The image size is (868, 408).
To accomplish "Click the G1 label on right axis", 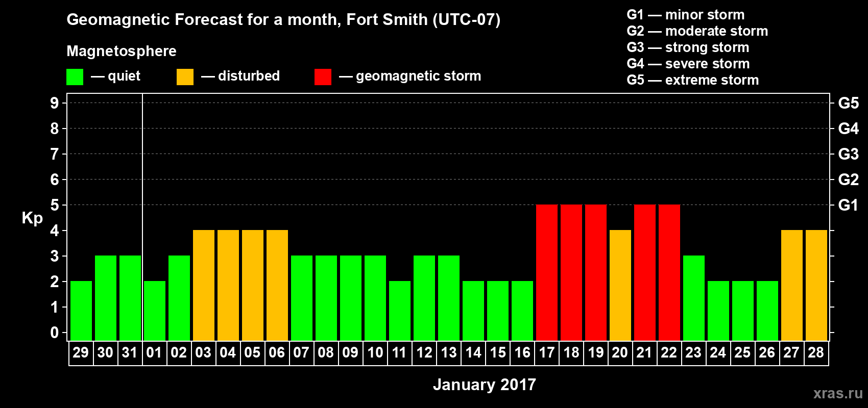I will [849, 205].
